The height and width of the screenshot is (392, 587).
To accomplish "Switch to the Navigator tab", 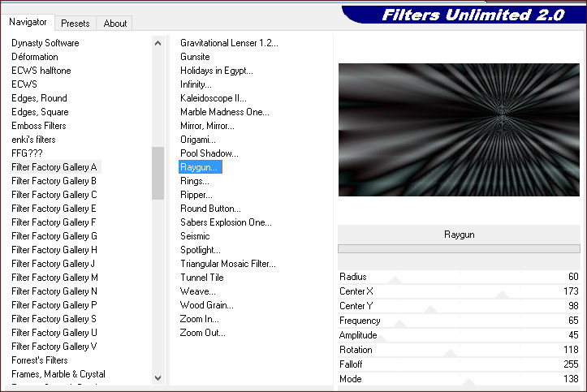I will tap(28, 22).
